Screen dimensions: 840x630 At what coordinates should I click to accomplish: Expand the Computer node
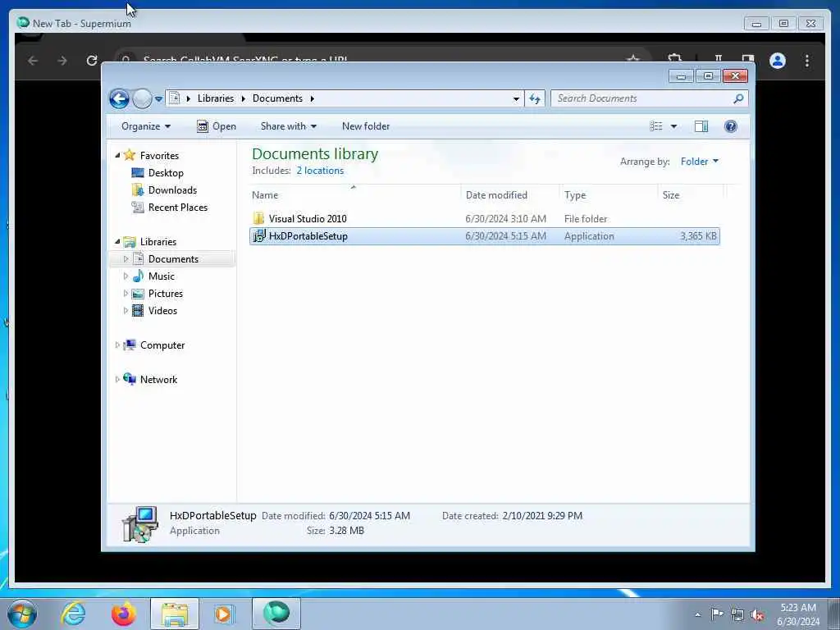[x=117, y=345]
